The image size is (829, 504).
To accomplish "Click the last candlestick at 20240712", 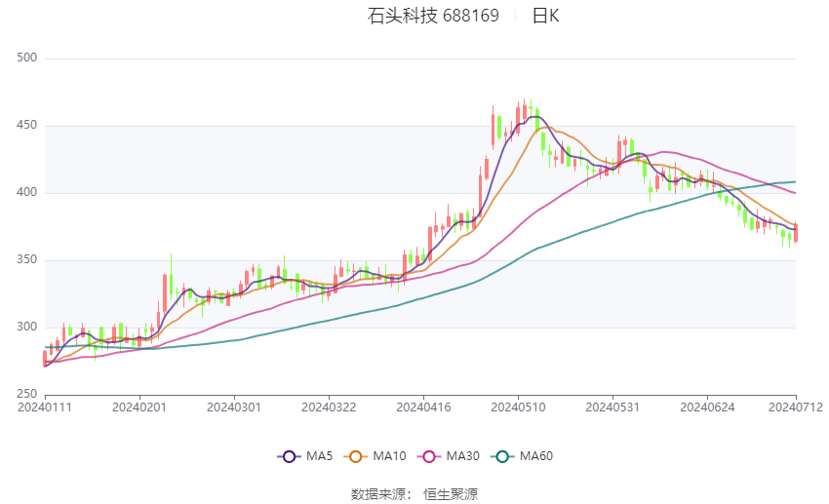I will 796,233.
